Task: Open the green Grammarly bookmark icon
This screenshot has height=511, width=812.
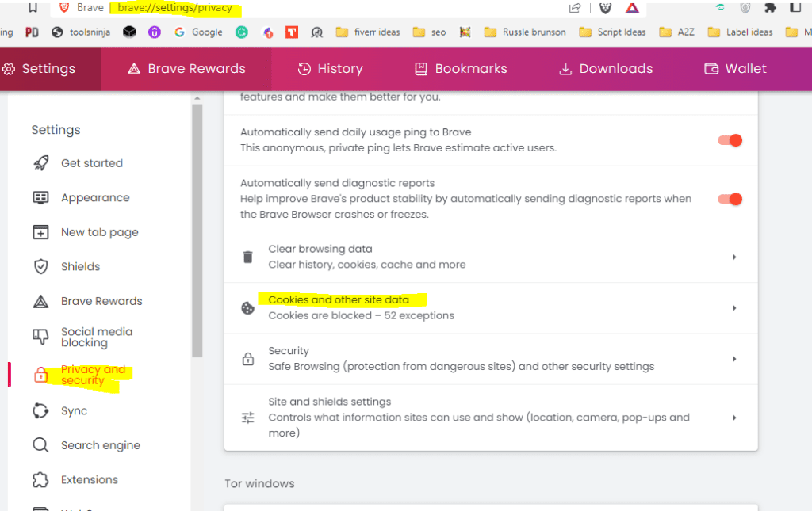Action: 241,32
